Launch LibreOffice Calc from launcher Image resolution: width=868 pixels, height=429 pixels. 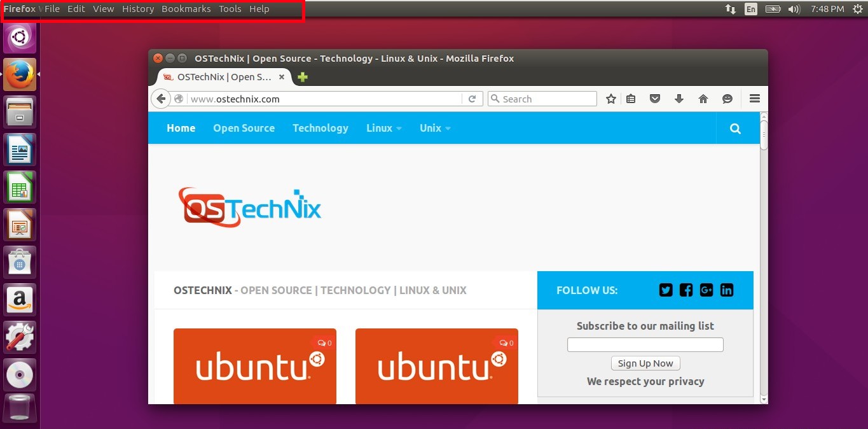point(20,187)
